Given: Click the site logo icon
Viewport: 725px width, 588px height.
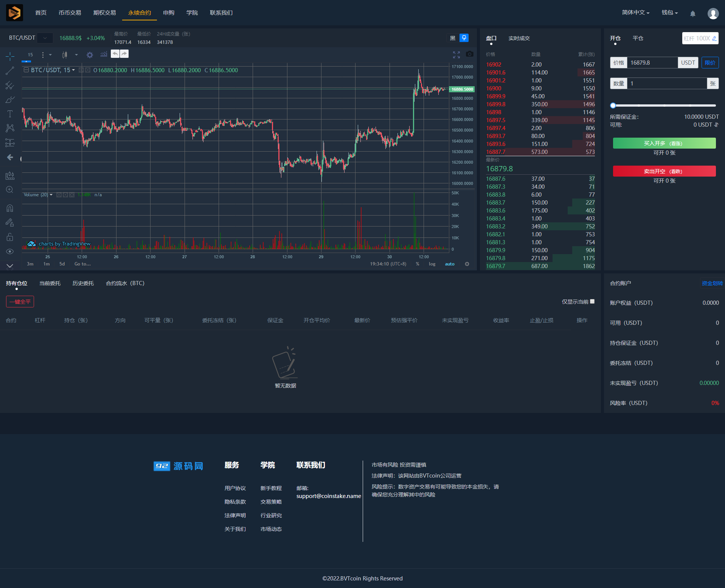Looking at the screenshot, I should tap(14, 13).
